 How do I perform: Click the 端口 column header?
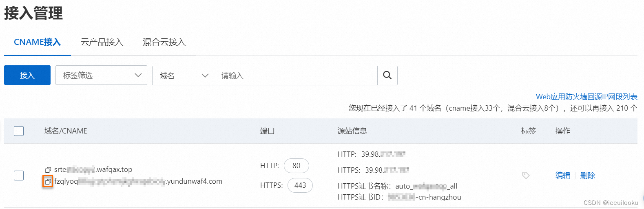coord(268,131)
